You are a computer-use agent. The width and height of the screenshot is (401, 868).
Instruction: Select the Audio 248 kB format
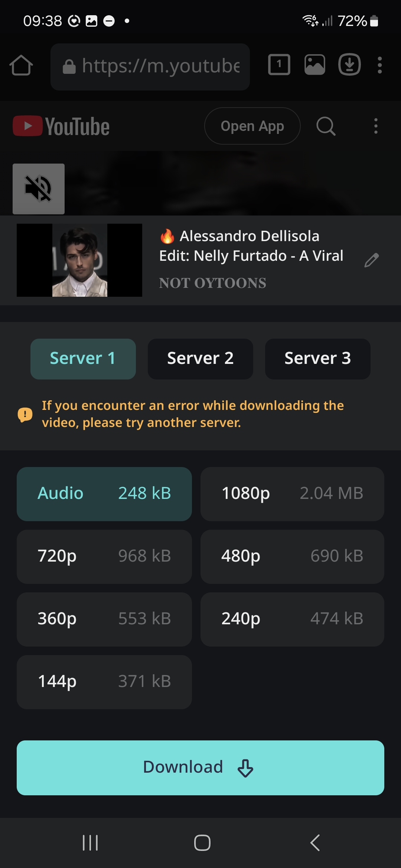pyautogui.click(x=104, y=494)
